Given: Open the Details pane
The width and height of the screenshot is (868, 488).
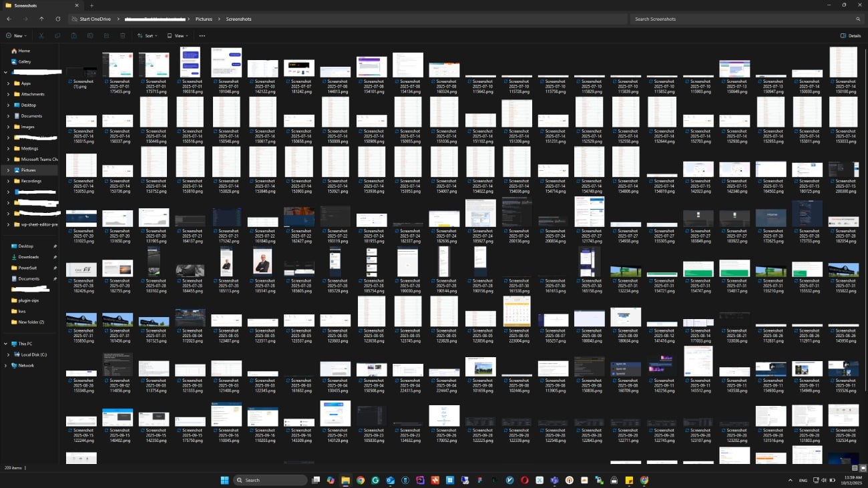Looking at the screenshot, I should (x=849, y=35).
